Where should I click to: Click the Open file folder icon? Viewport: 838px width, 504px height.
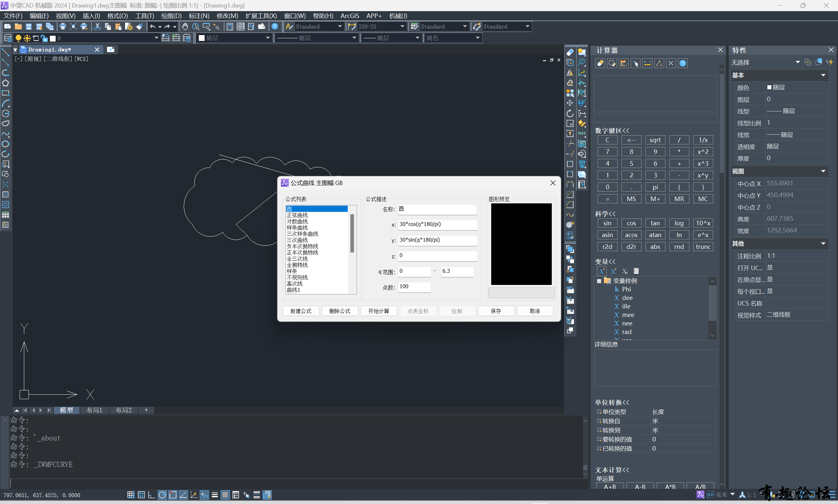(x=18, y=27)
